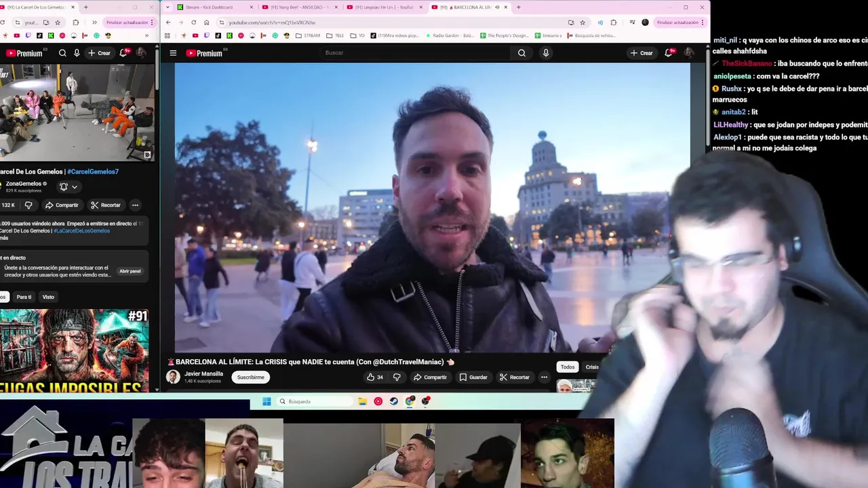Click microphone icon in left YouTube window
868x488 pixels.
point(77,53)
